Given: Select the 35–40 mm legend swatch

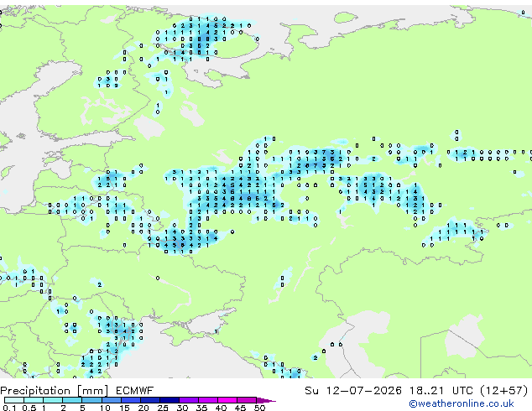Looking at the screenshot, I should (x=207, y=400).
